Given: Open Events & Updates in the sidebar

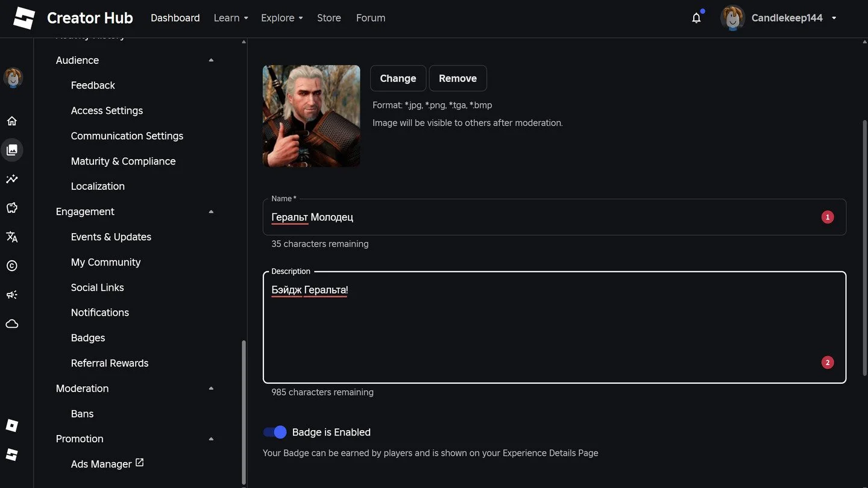Looking at the screenshot, I should [x=111, y=237].
